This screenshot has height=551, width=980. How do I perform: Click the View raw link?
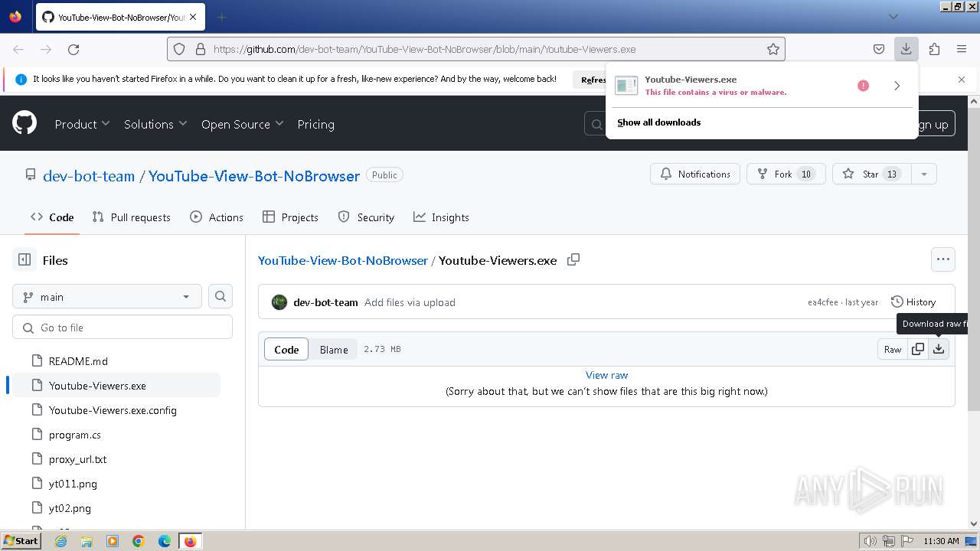pyautogui.click(x=606, y=375)
